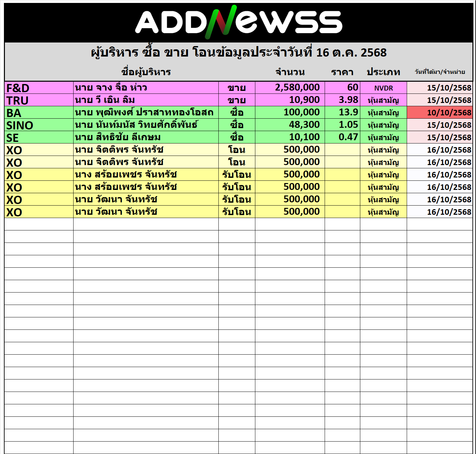Click the ADDNEWSS logo in the header
476x454 pixels.
click(239, 22)
